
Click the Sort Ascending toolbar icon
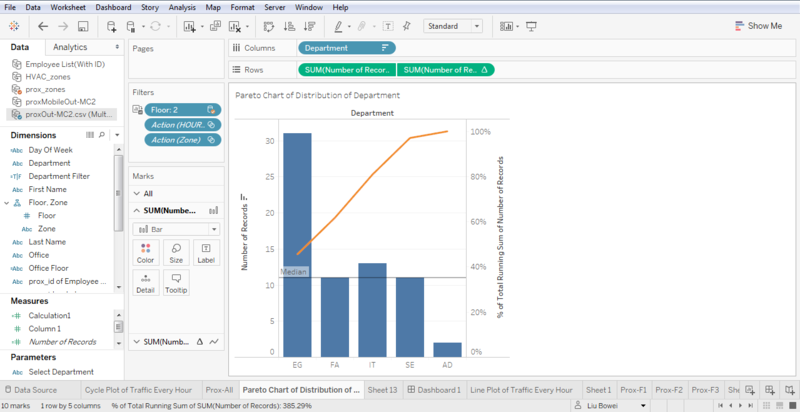[289, 27]
